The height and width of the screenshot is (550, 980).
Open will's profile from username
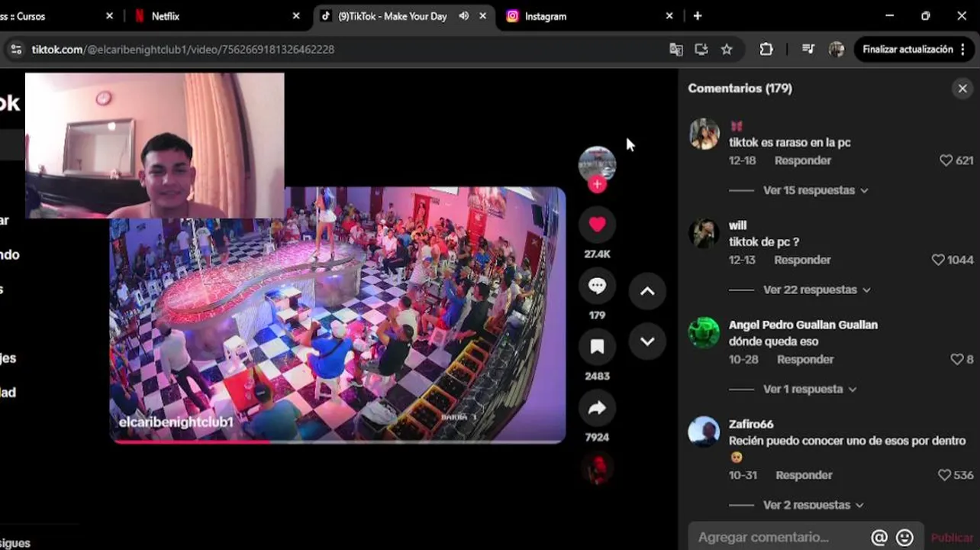(737, 225)
